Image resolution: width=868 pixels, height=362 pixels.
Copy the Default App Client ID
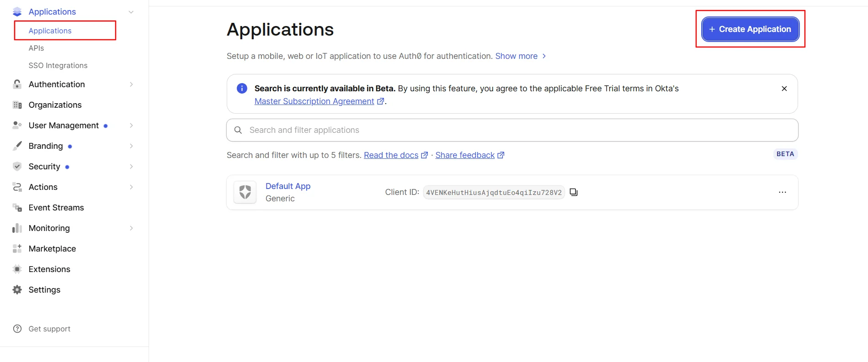574,192
